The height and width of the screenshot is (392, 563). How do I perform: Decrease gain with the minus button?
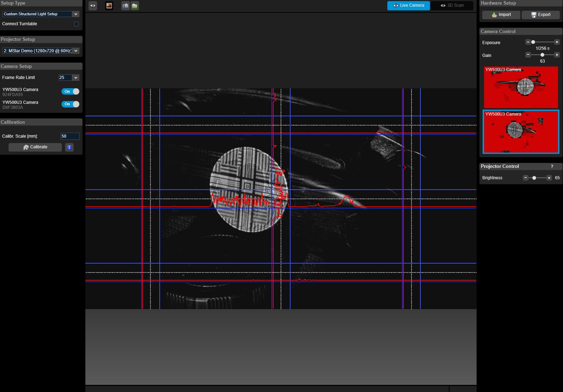point(528,55)
